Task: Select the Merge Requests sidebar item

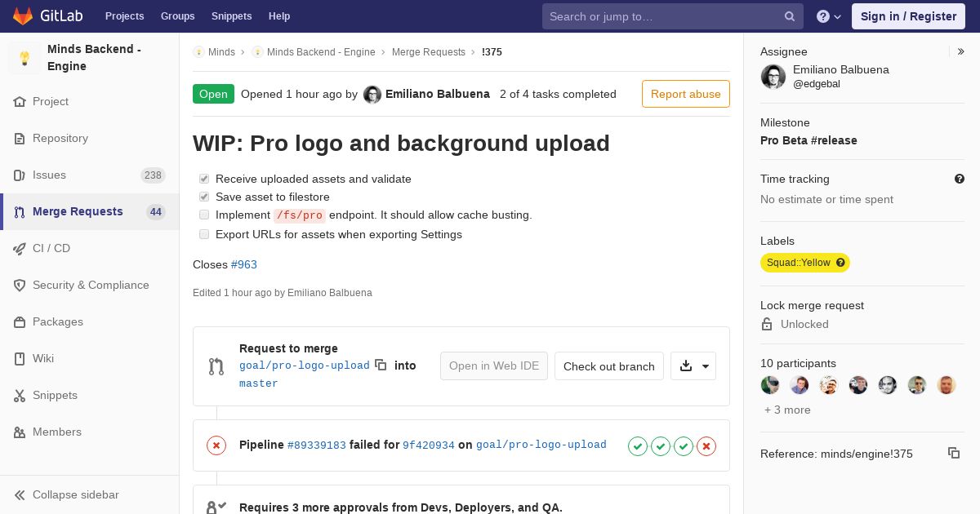Action: pos(89,212)
